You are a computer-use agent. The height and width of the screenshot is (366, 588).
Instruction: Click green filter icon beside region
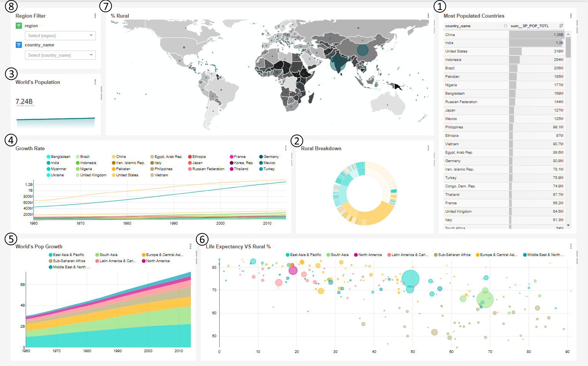tap(19, 26)
